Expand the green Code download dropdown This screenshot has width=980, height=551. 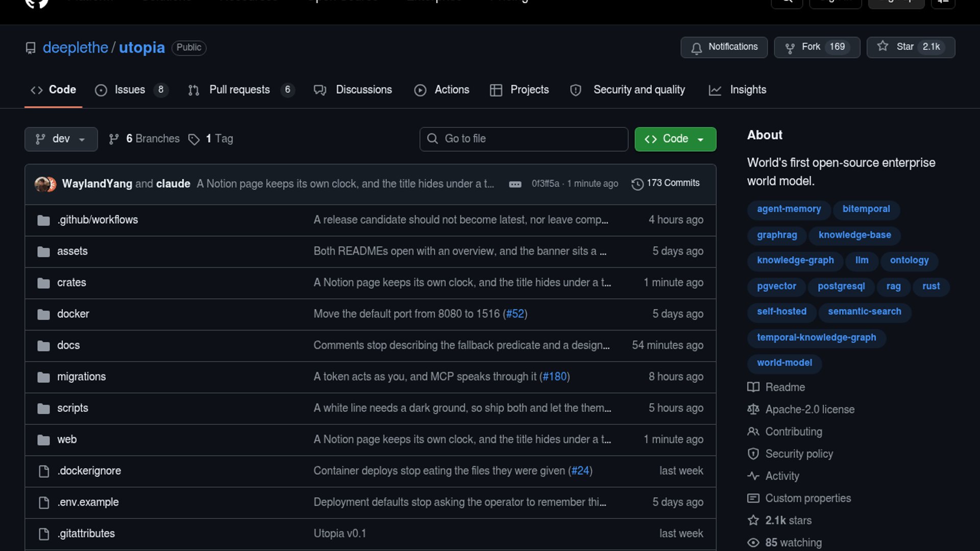tap(675, 139)
